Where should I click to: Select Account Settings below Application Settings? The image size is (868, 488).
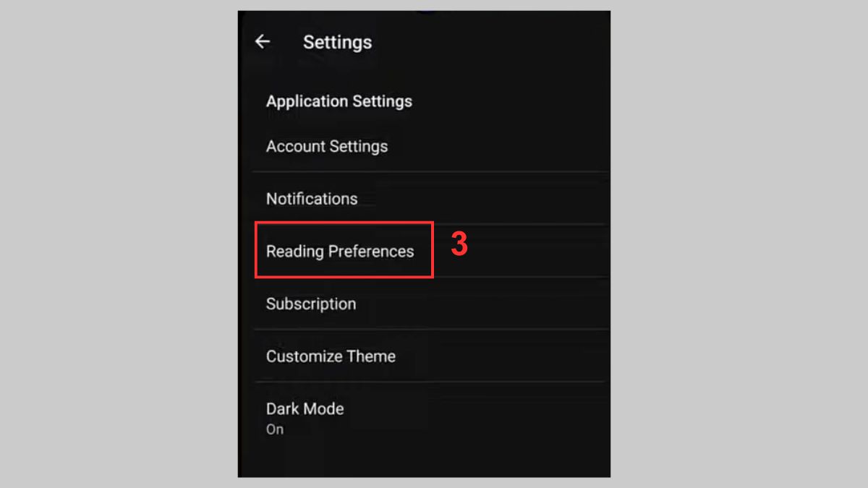[327, 146]
